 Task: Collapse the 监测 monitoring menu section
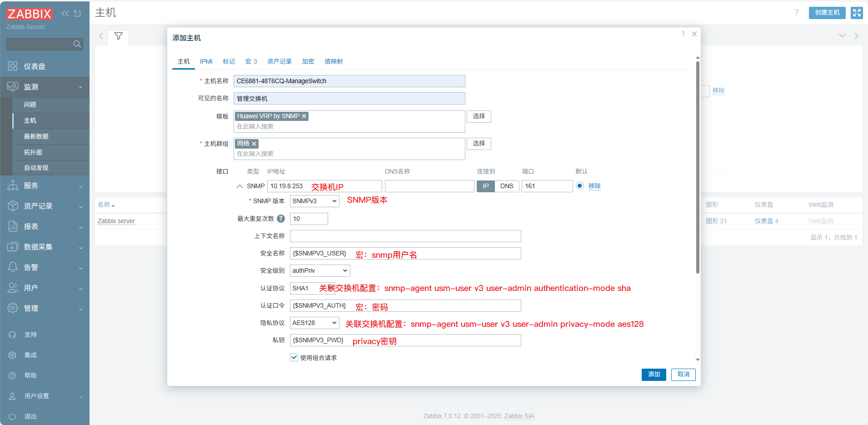(80, 87)
